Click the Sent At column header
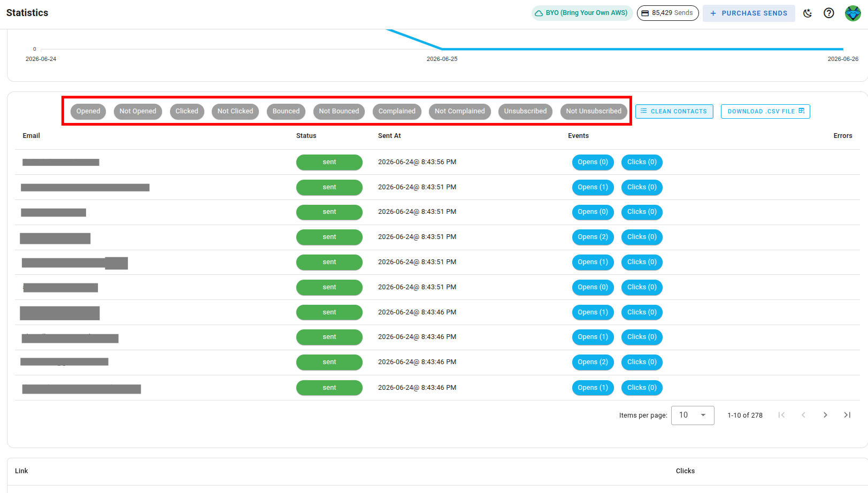 point(389,136)
